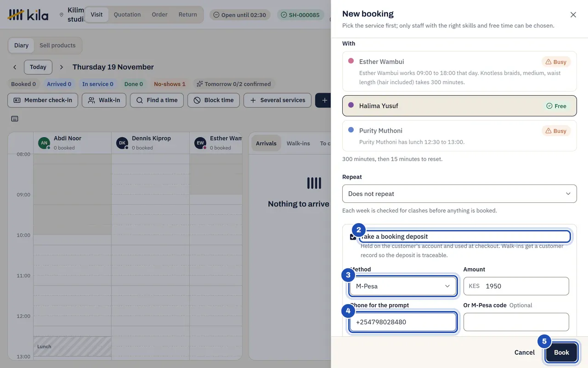Click the keyboard icon under the action buttons
The width and height of the screenshot is (588, 368).
[15, 119]
